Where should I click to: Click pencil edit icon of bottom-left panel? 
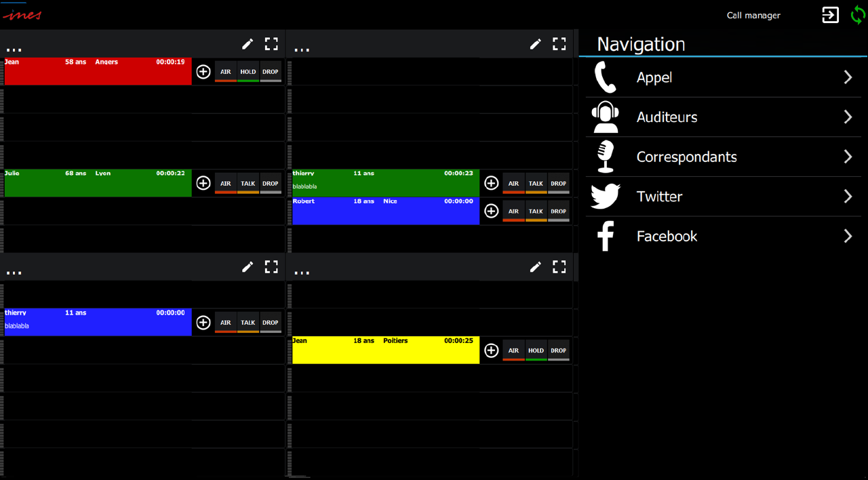click(248, 267)
